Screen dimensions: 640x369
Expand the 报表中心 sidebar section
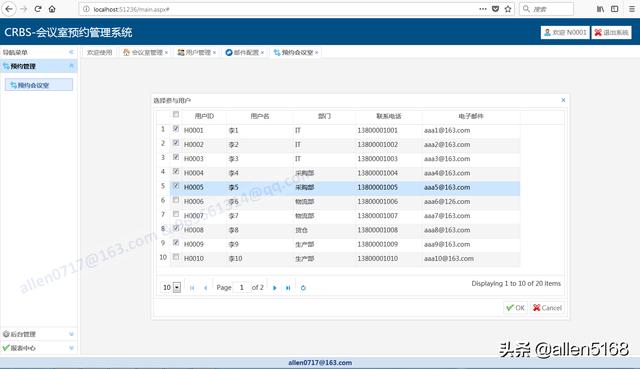(38, 348)
